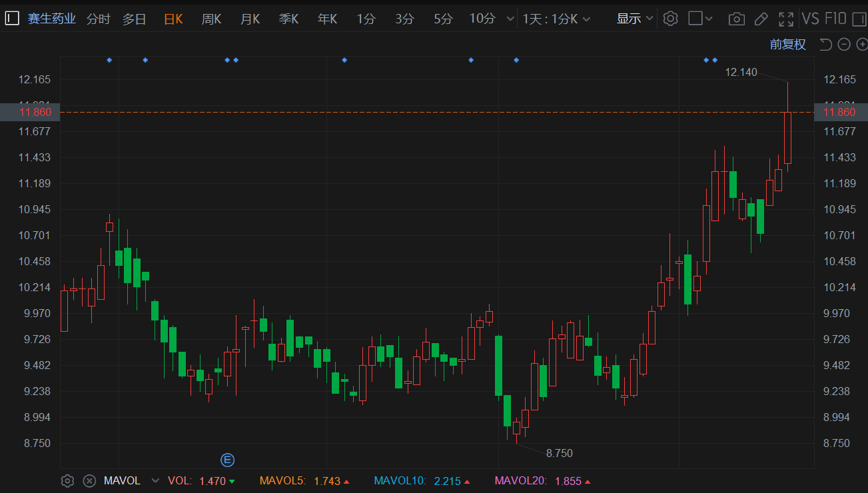Switch to 周K weekly chart tab
Viewport: 868px width, 493px height.
coord(211,19)
